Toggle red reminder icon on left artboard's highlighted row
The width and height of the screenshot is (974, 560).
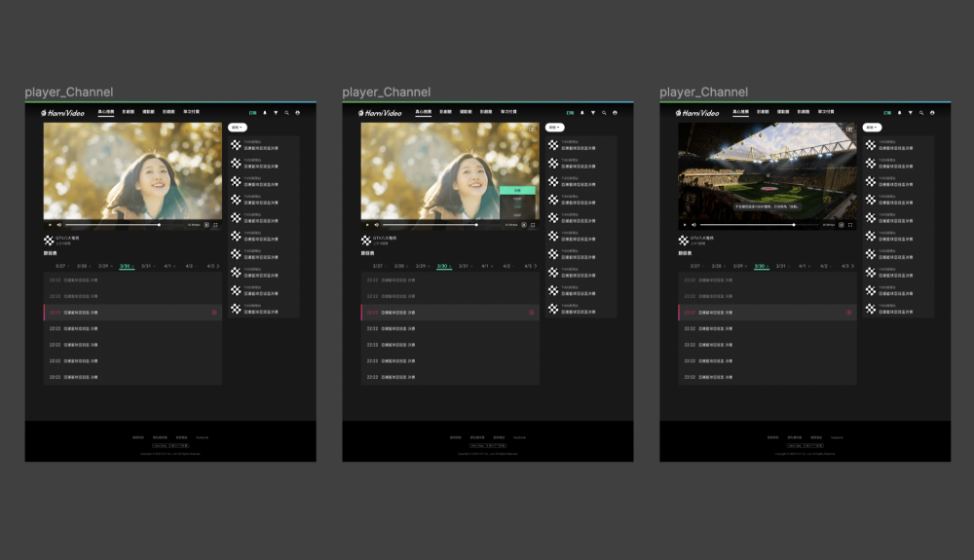click(x=214, y=313)
